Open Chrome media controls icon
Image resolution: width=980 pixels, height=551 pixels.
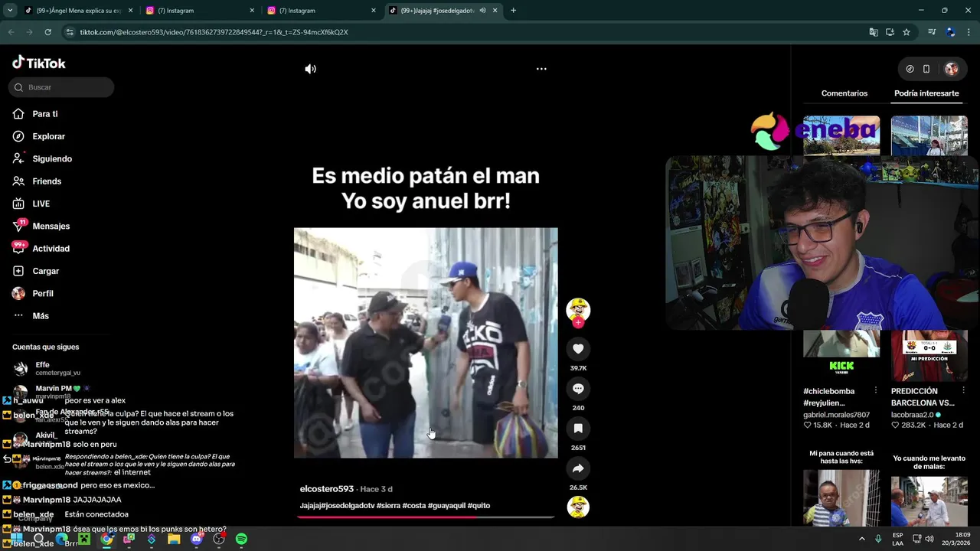click(x=932, y=32)
